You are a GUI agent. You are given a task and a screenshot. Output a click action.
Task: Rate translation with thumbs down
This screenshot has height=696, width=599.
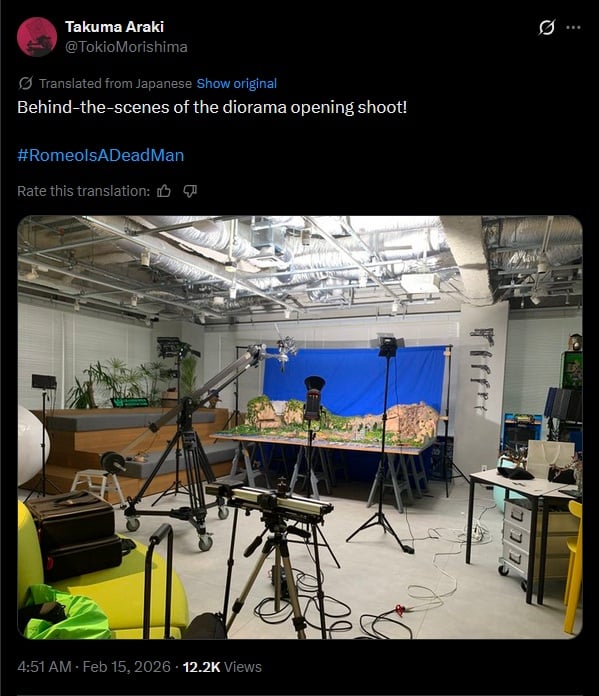click(190, 191)
